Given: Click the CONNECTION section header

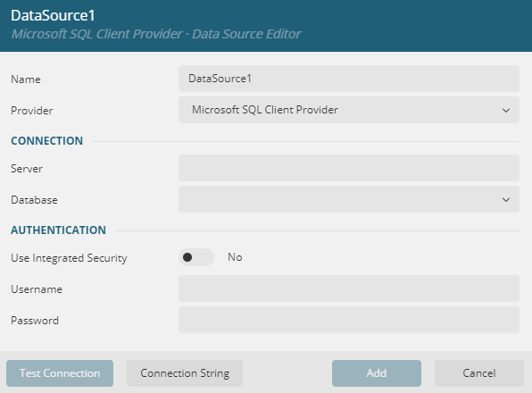Looking at the screenshot, I should point(46,141).
